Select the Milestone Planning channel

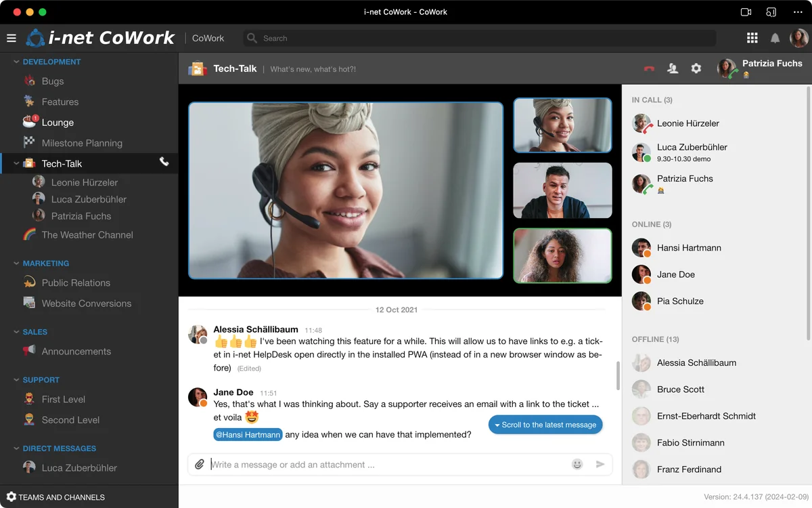pos(81,143)
